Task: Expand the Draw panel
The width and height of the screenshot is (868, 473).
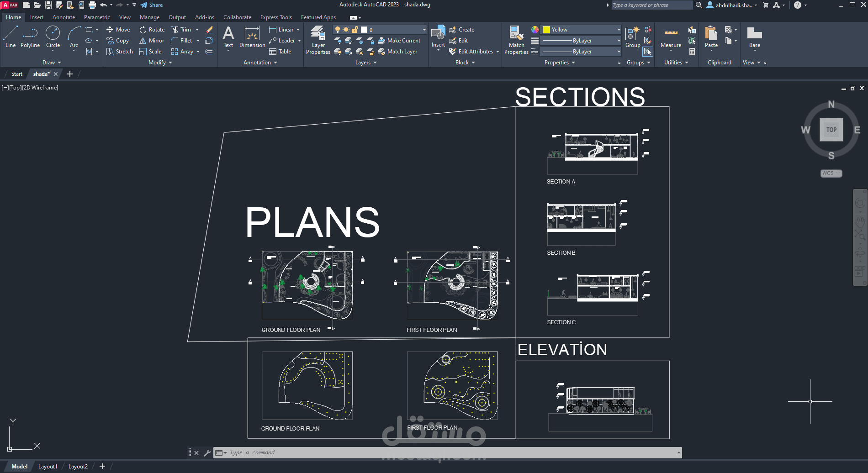Action: pyautogui.click(x=52, y=63)
